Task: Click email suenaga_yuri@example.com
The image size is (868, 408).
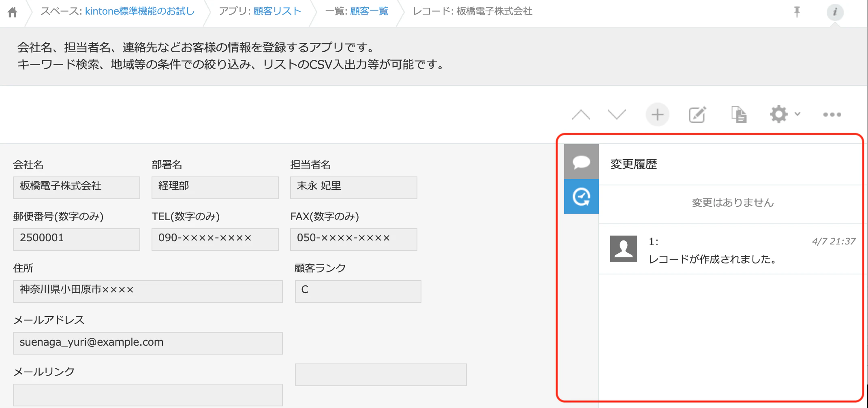Action: point(148,343)
